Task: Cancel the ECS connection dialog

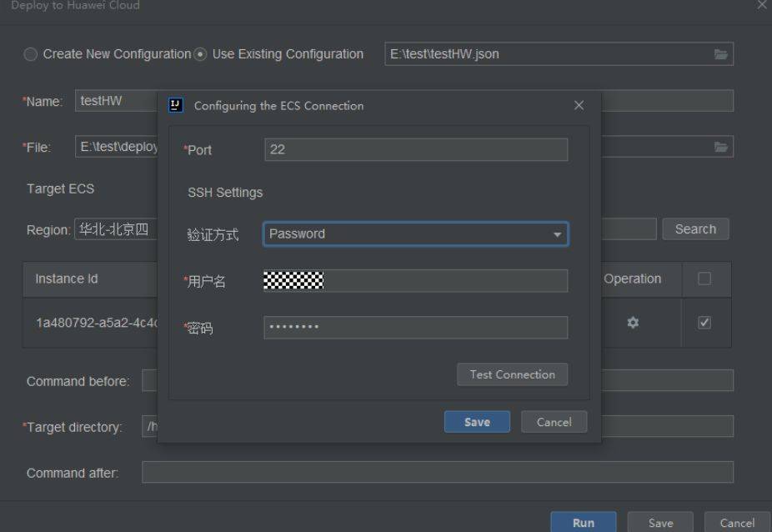Action: pos(554,422)
